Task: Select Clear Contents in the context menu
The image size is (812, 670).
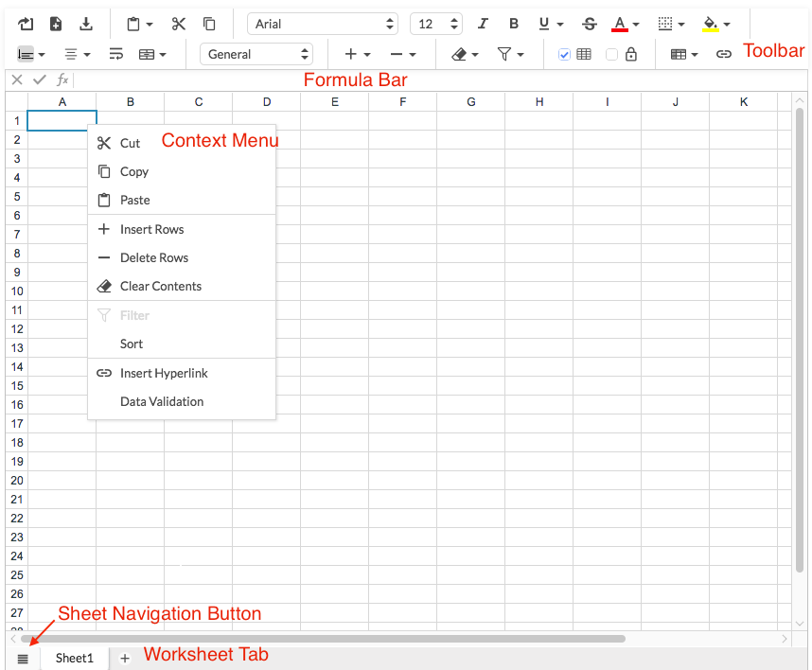Action: pos(182,287)
